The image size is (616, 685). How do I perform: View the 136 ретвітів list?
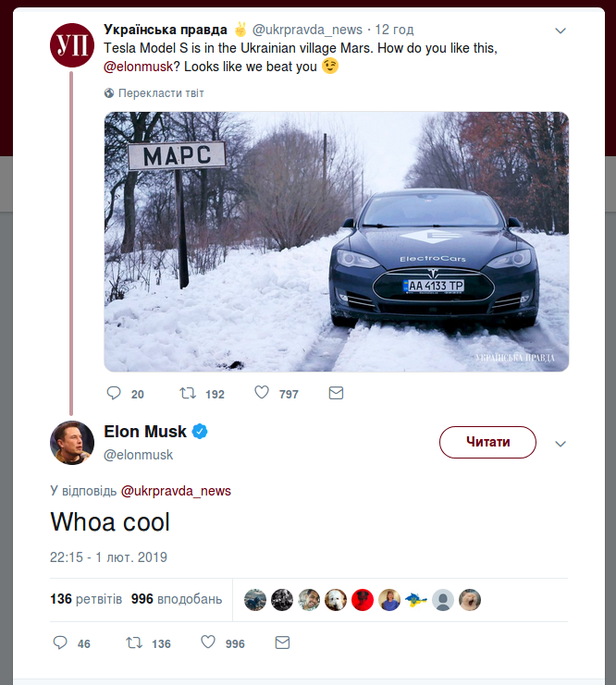tap(86, 599)
